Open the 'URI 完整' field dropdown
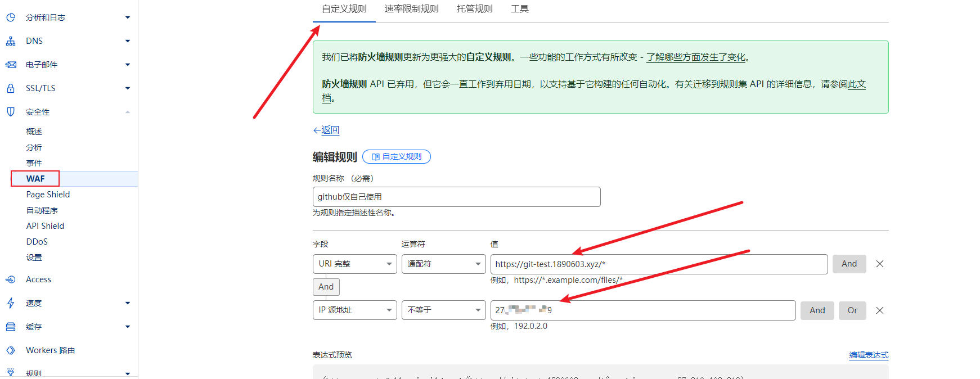980x379 pixels. pos(354,264)
